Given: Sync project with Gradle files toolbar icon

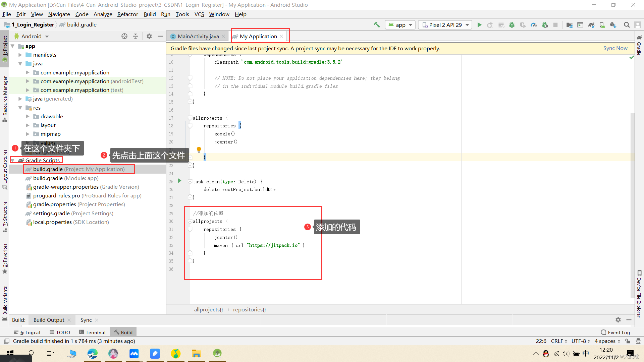Looking at the screenshot, I should [x=591, y=24].
